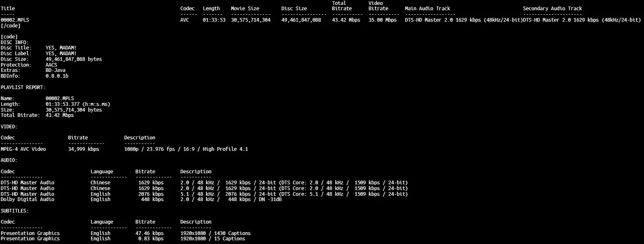644x244 pixels.
Task: Select the 2076 kbps audio bitrate
Action: (151, 194)
